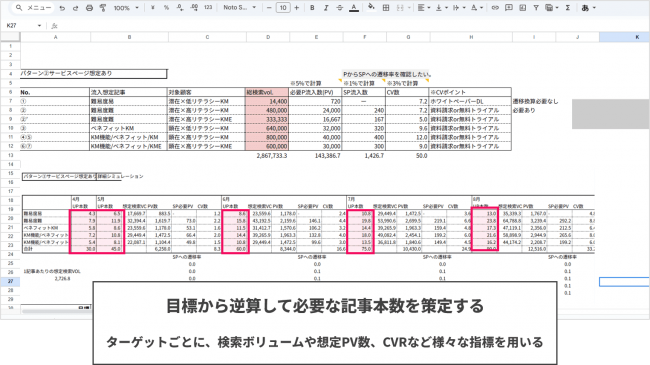The image size is (650, 365).
Task: Select column A header
Action: (x=56, y=37)
